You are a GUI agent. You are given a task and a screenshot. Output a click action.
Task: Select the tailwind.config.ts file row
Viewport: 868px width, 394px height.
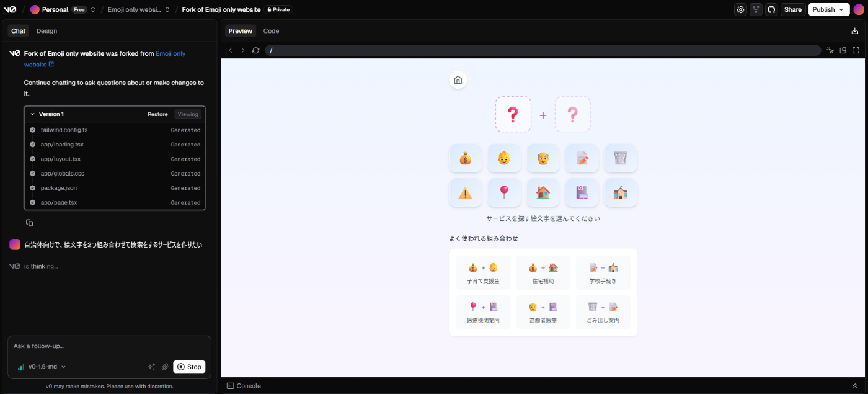[115, 130]
